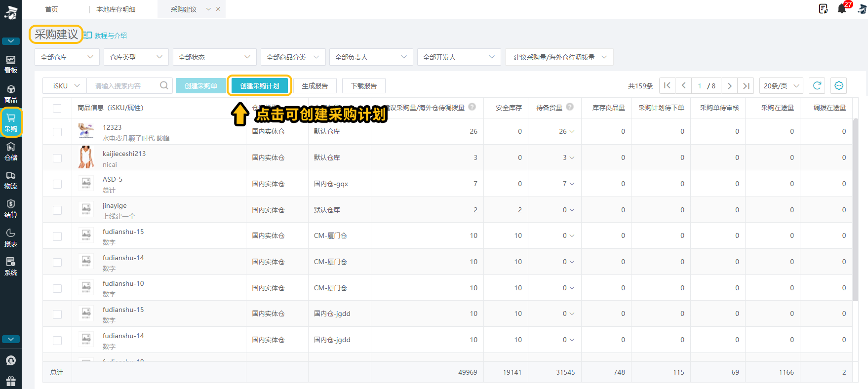Open the 建议采购量/海外仓待调拨量 dropdown
This screenshot has width=868, height=389.
(x=559, y=57)
